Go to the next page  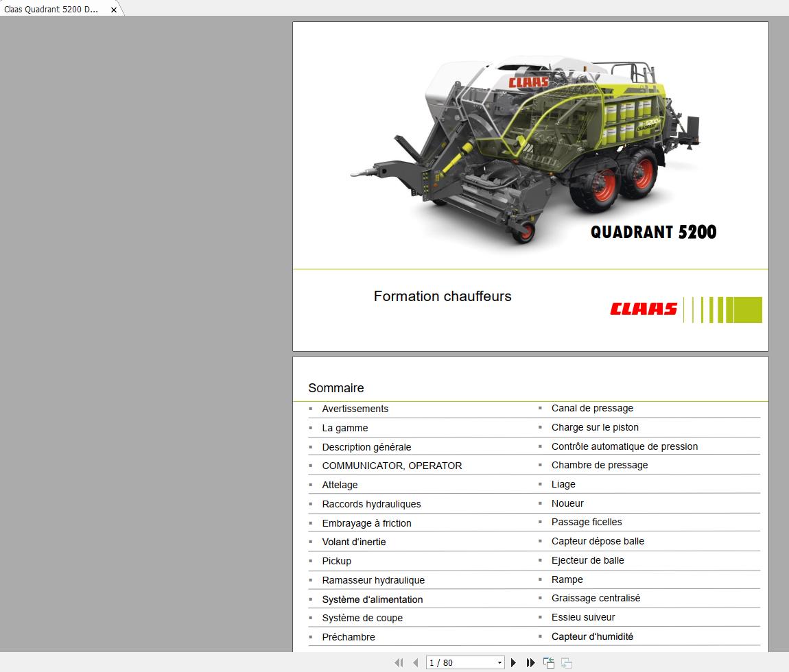513,662
